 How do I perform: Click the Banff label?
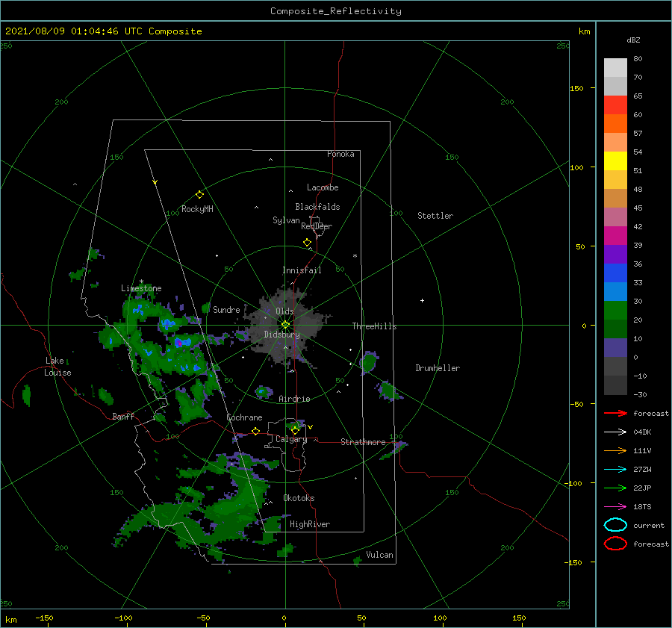click(123, 417)
